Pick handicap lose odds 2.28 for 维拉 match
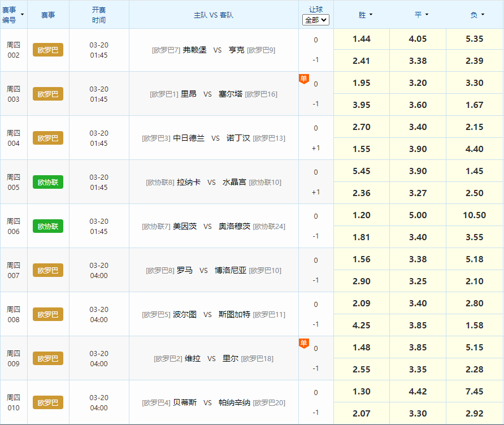Screen dimensions: 504x425 [475, 369]
